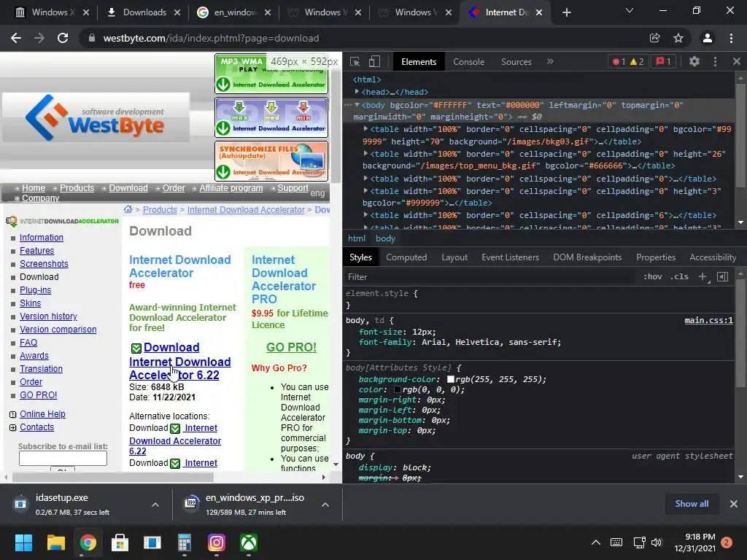
Task: Close the DevTools panel
Action: coord(737,61)
